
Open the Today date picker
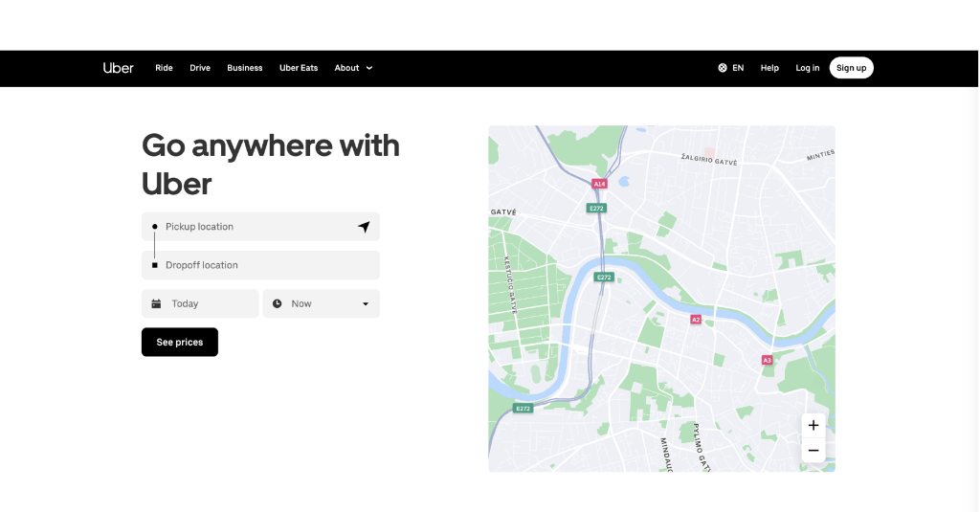pos(200,303)
